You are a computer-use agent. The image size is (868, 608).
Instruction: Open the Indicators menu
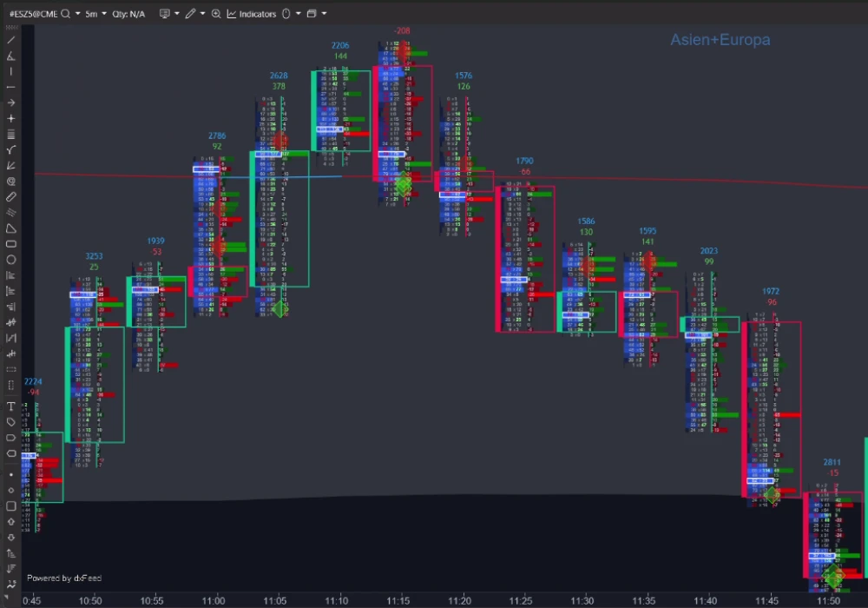[x=252, y=14]
